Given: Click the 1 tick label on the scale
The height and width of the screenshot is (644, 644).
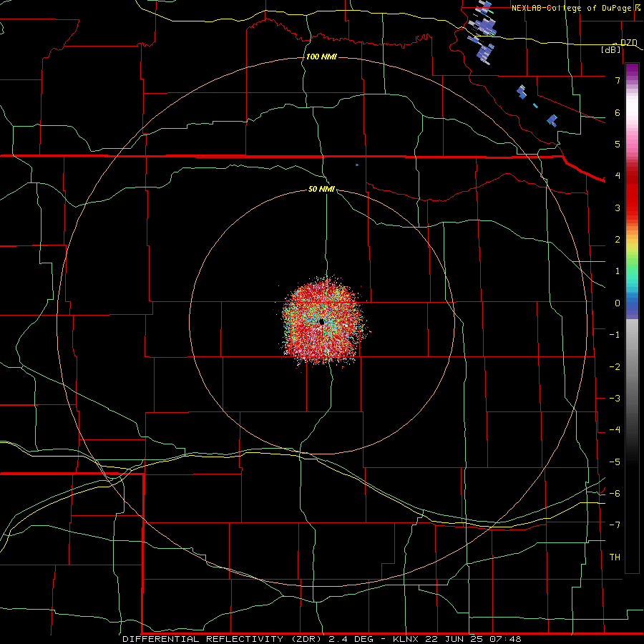Looking at the screenshot, I should [618, 271].
